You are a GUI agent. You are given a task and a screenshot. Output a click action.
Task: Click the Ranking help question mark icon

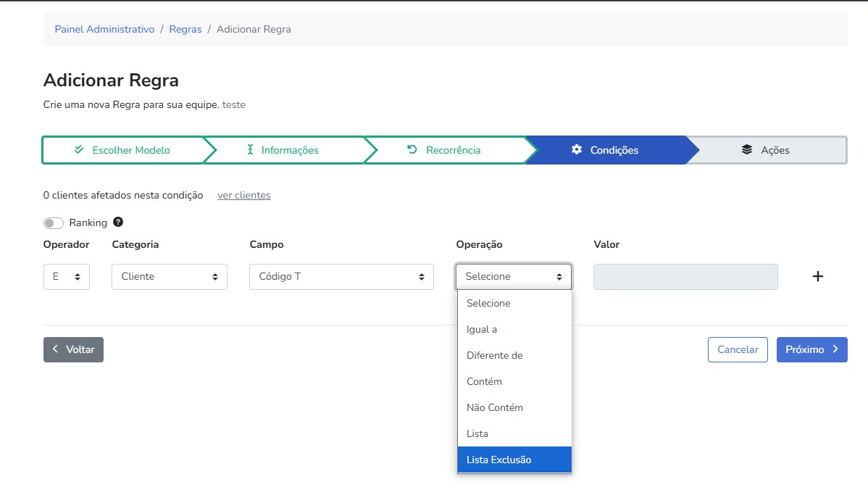tap(118, 223)
